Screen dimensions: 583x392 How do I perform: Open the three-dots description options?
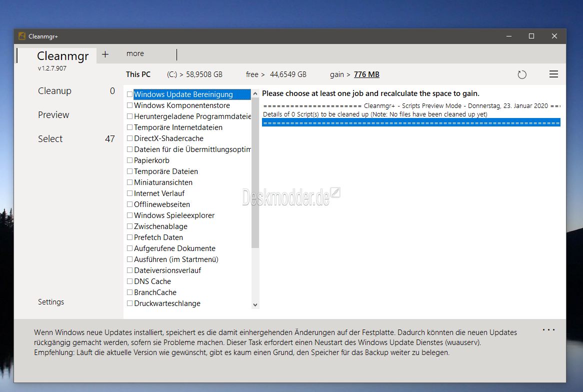(x=548, y=330)
